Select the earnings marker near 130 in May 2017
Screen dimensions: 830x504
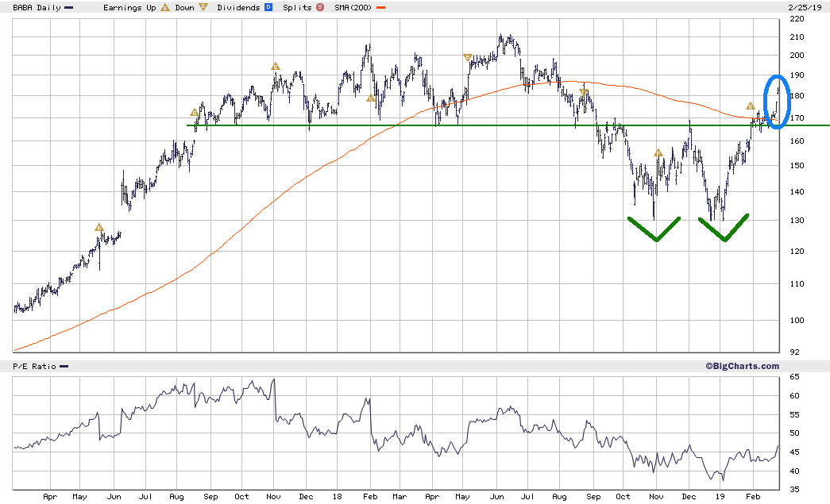coord(99,228)
